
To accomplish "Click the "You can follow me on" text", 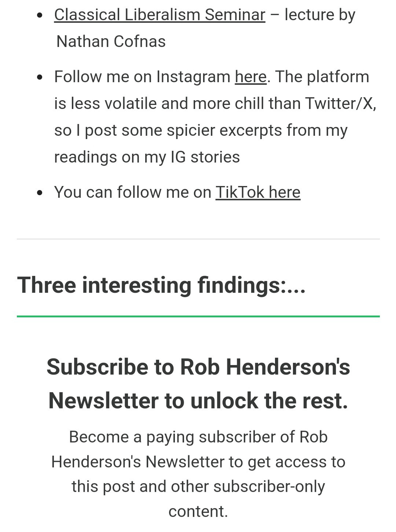I will click(x=133, y=192).
